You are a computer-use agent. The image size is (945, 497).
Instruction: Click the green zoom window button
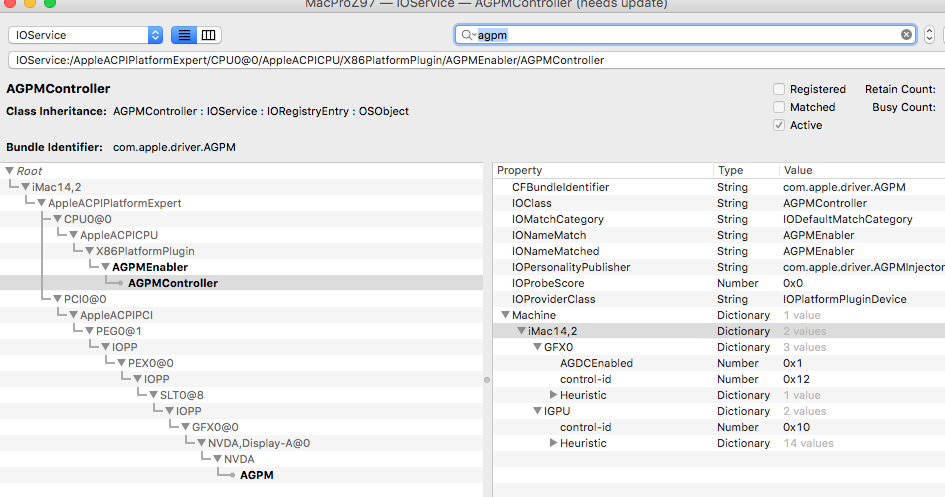tap(50, 3)
